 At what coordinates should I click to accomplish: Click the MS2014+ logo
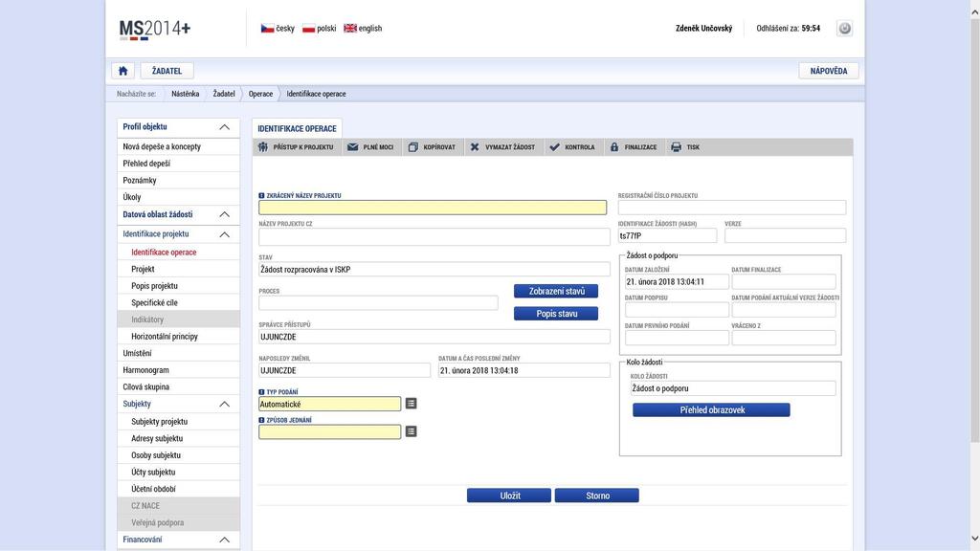coord(154,29)
